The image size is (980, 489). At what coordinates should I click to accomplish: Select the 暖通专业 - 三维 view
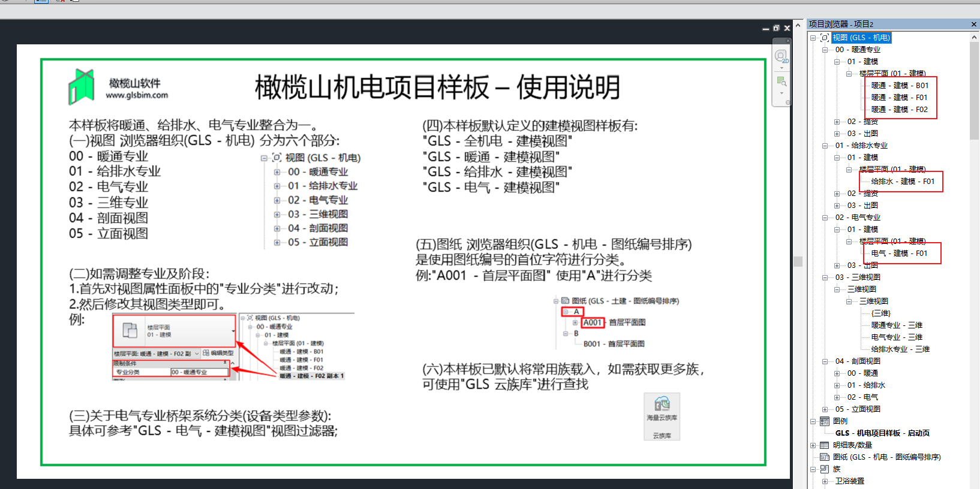(x=897, y=325)
